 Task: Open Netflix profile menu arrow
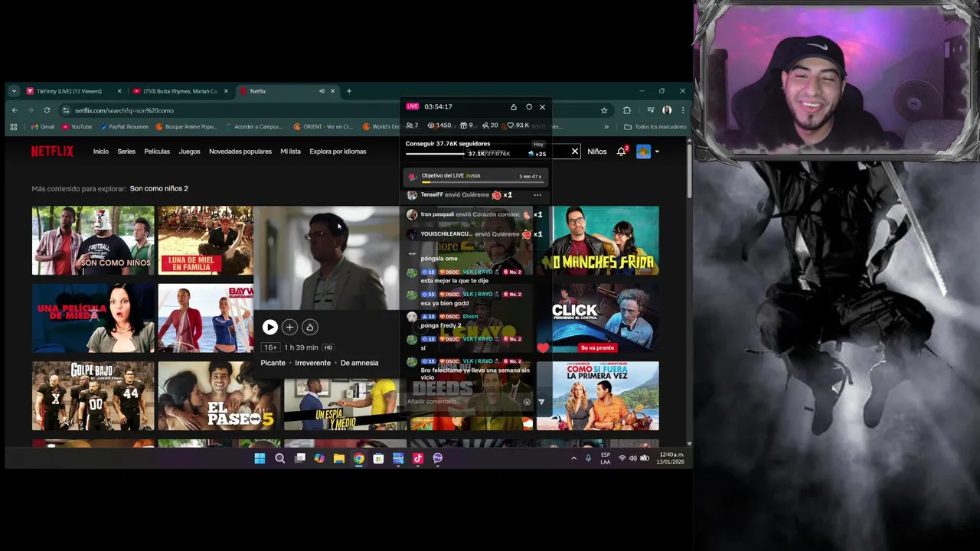[657, 152]
